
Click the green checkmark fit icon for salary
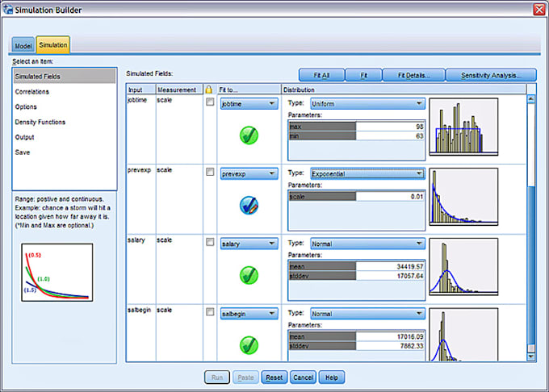coord(248,275)
